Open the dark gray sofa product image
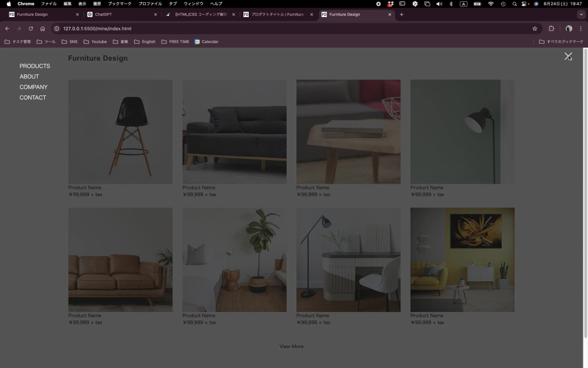The height and width of the screenshot is (368, 588). coord(235,132)
